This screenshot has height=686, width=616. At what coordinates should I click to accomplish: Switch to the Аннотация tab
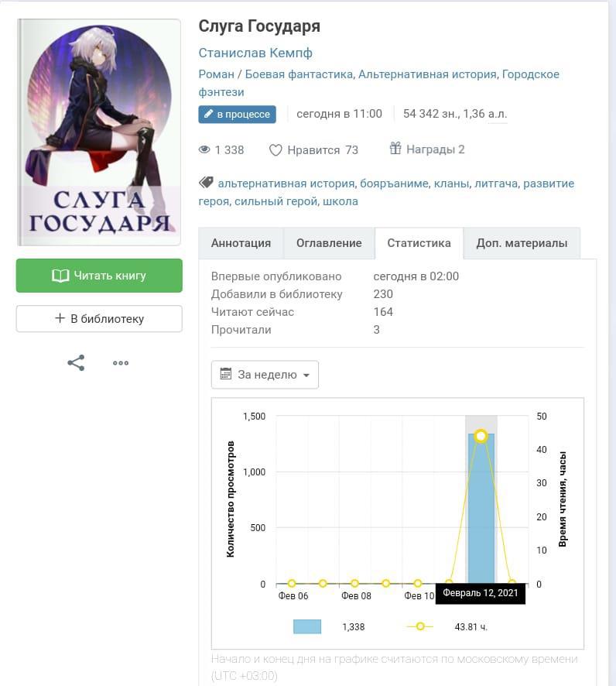pyautogui.click(x=241, y=243)
